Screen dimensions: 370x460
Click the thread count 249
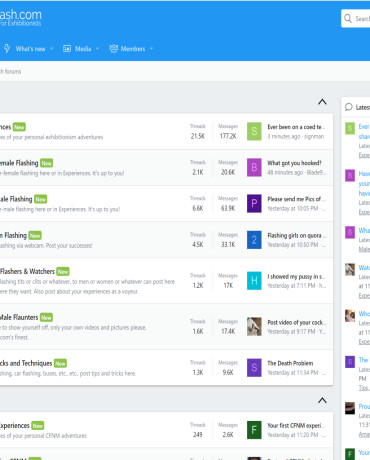(198, 435)
